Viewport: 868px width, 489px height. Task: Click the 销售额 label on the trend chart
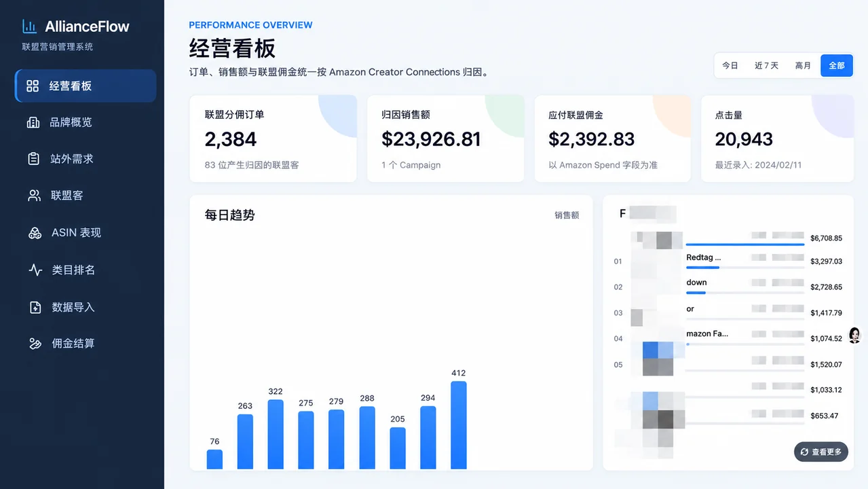point(567,215)
